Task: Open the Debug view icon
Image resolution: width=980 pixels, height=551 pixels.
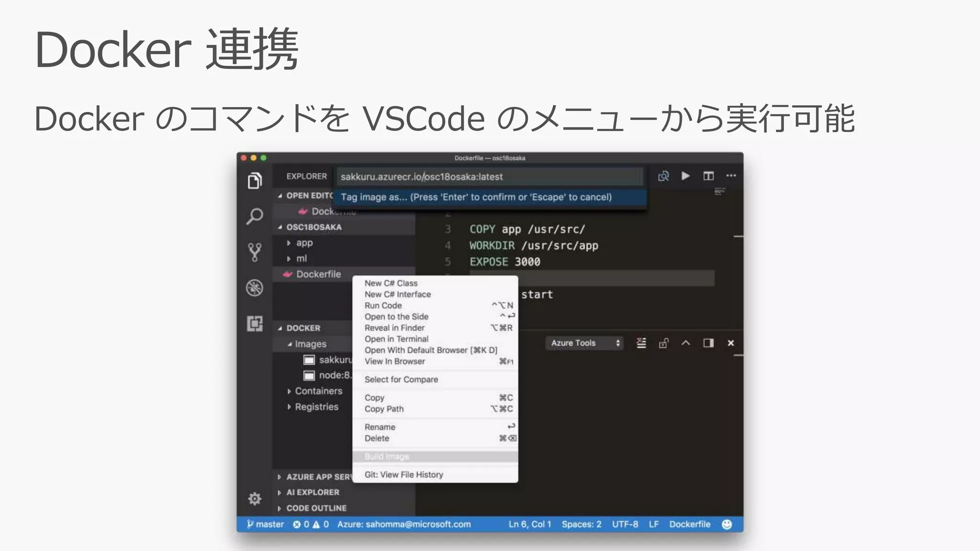Action: 255,288
